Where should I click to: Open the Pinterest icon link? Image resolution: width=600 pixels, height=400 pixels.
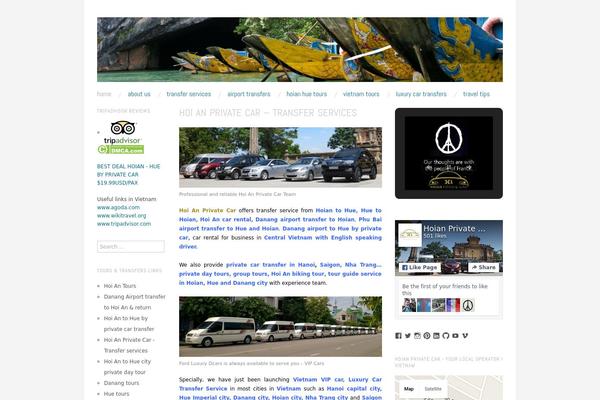tap(427, 336)
